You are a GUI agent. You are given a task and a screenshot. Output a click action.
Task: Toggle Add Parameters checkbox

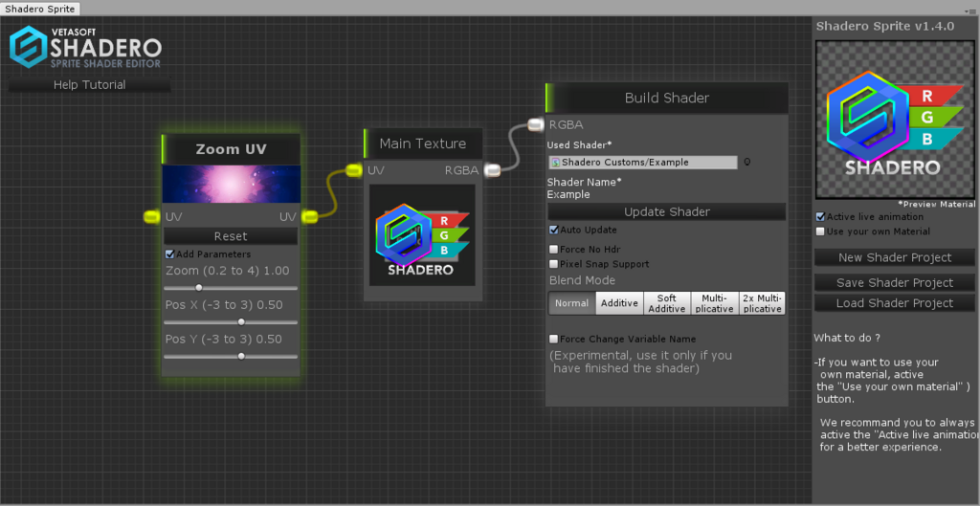169,254
